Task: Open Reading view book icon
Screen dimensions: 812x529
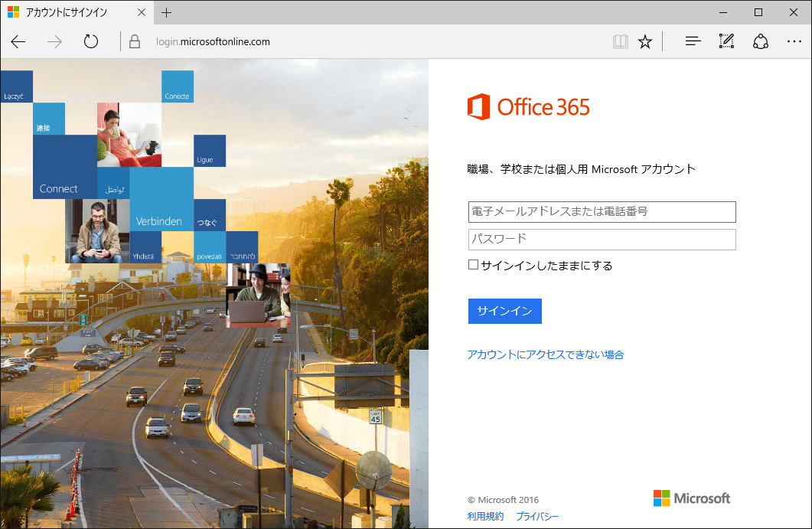Action: pos(621,41)
